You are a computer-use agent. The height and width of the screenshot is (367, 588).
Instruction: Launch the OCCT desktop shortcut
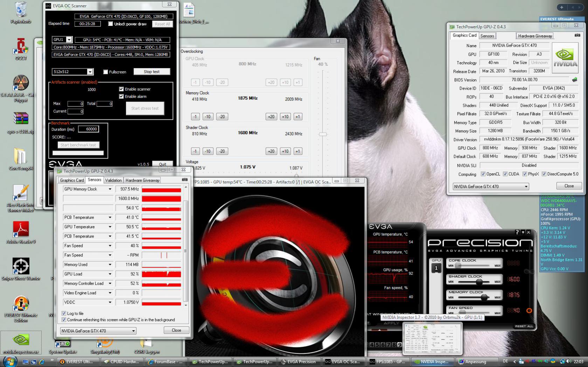pyautogui.click(x=21, y=49)
